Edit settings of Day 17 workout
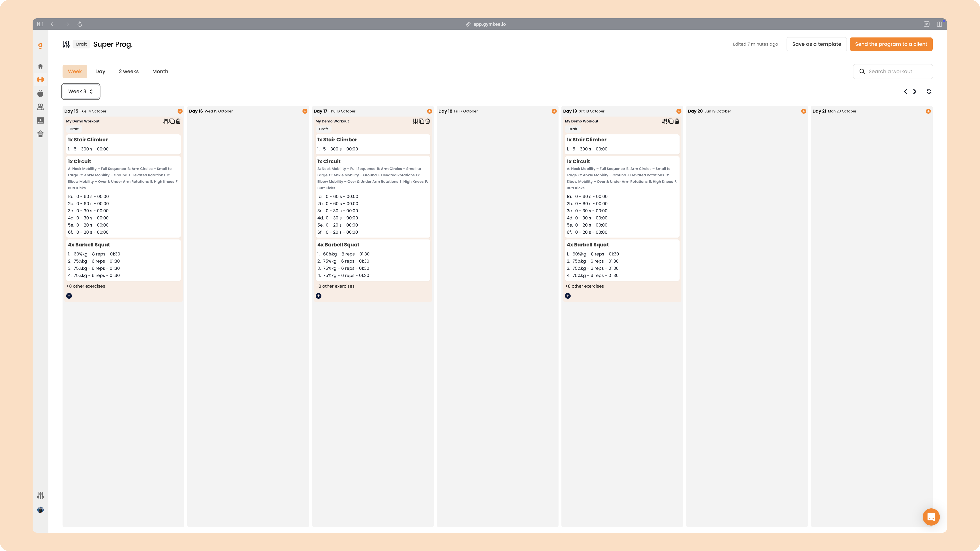 click(415, 121)
